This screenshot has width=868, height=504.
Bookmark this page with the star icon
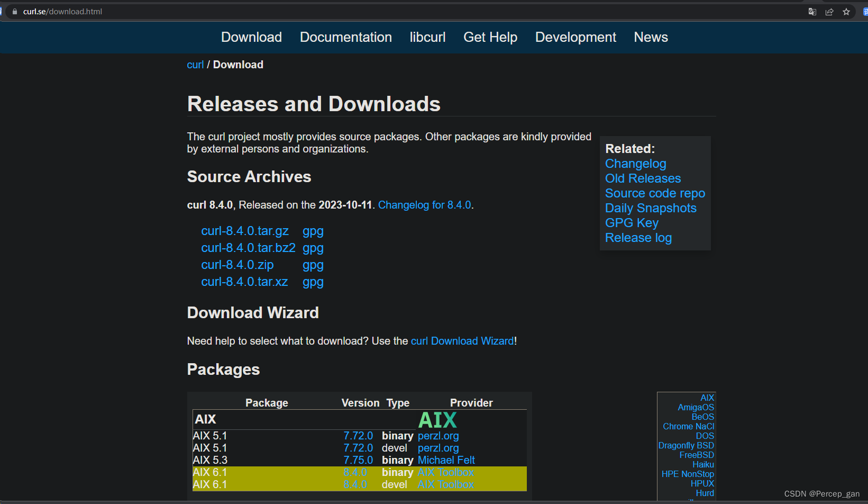coord(846,12)
